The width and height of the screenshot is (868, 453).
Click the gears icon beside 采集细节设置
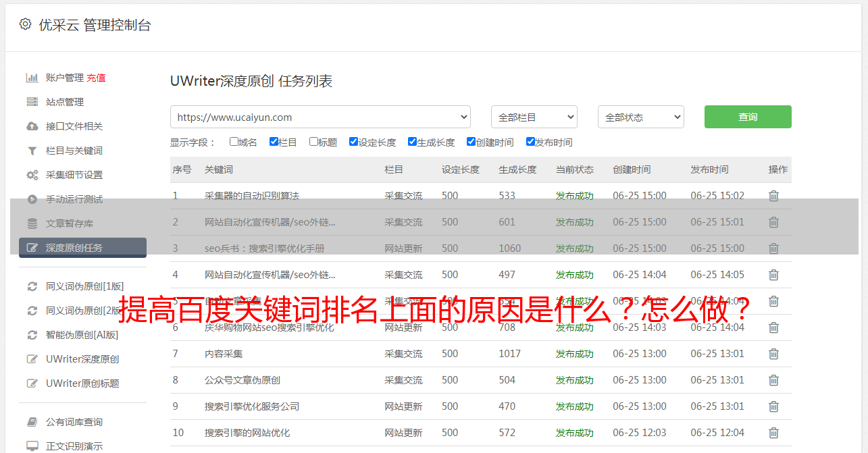[x=32, y=175]
